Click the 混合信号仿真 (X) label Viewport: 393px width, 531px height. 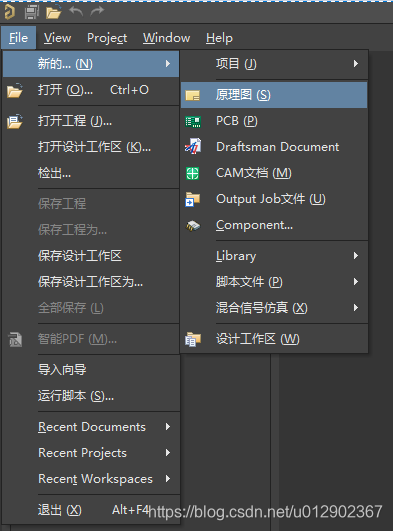pos(262,308)
